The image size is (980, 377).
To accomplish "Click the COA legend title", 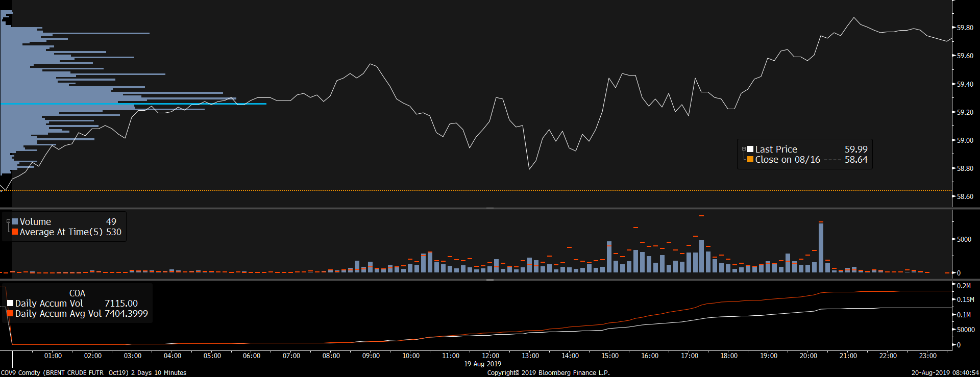I will coord(77,293).
